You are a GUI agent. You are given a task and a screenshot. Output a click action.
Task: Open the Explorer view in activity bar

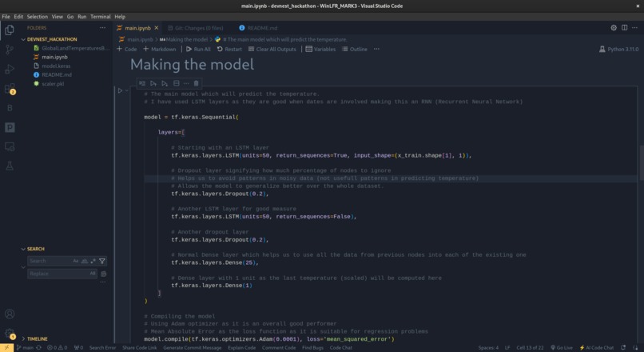10,30
